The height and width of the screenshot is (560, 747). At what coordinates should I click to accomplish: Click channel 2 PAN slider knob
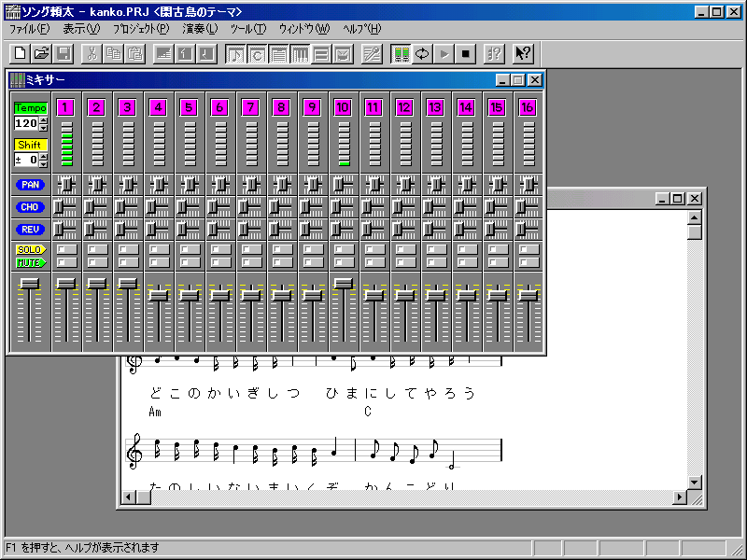point(98,184)
